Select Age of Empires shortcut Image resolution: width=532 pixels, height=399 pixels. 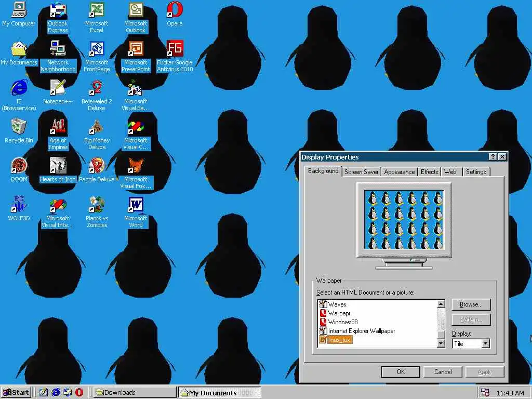point(58,135)
